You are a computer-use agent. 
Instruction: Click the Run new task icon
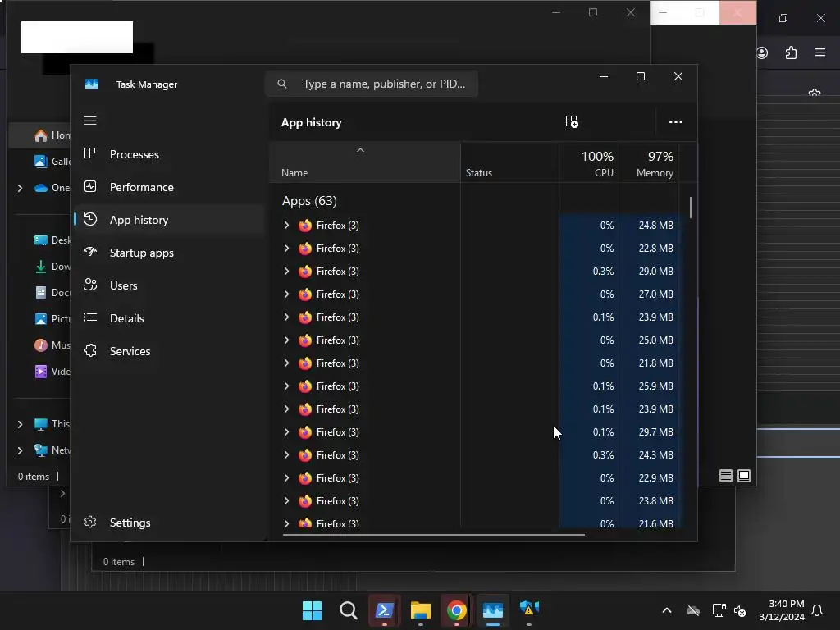pyautogui.click(x=572, y=121)
